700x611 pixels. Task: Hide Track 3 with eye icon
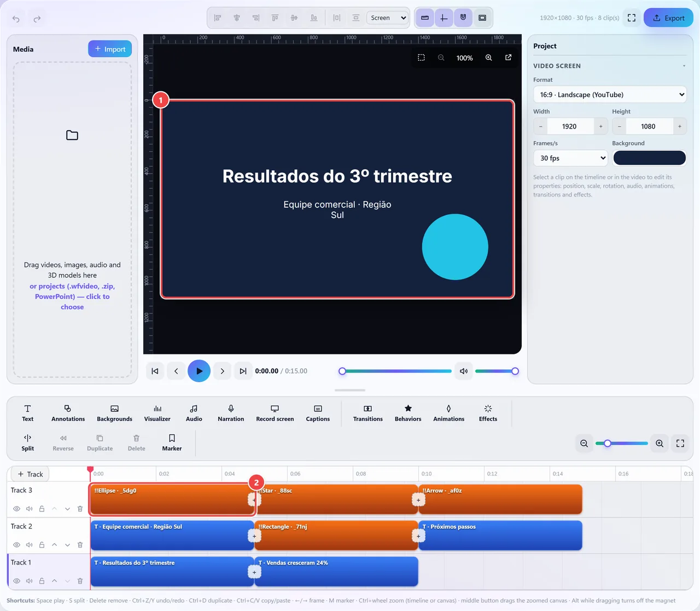pyautogui.click(x=17, y=509)
